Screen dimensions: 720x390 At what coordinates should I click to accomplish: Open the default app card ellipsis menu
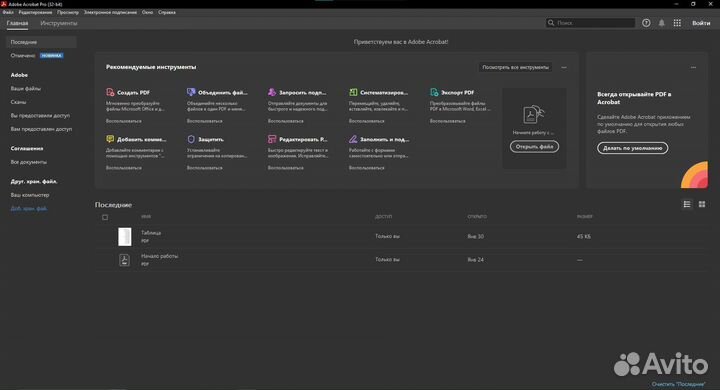point(693,68)
